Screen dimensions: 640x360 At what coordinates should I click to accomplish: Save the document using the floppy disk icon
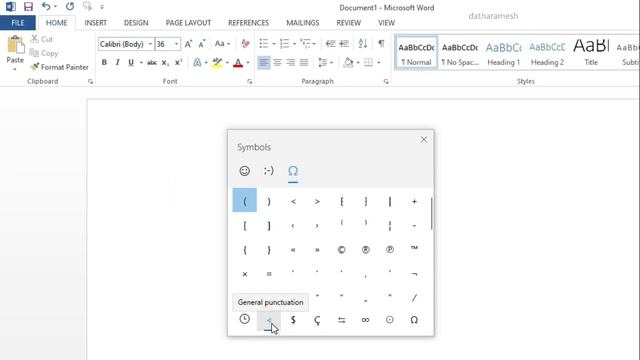[x=28, y=7]
